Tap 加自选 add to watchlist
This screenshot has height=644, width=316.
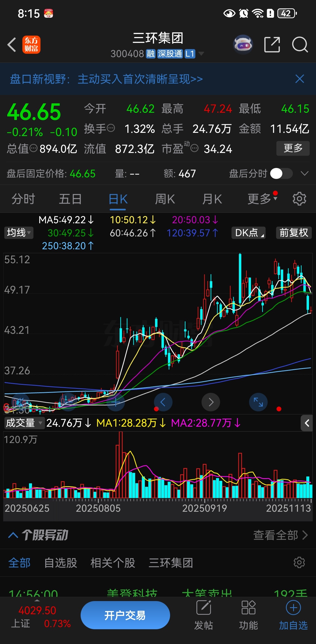(293, 616)
